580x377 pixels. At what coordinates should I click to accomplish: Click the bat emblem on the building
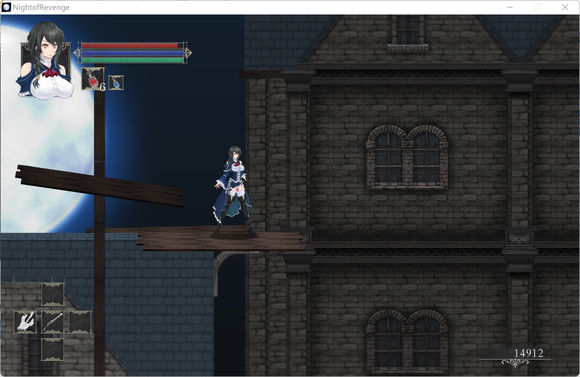point(519,239)
